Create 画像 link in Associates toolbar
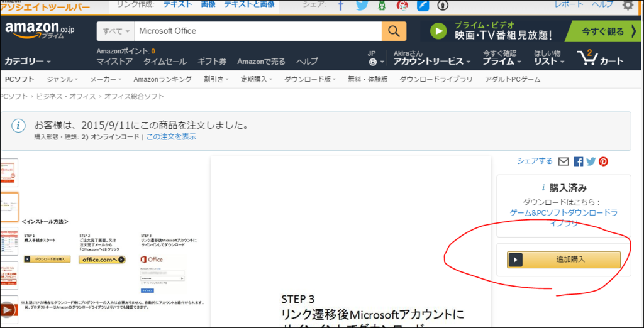The image size is (644, 328). [209, 4]
